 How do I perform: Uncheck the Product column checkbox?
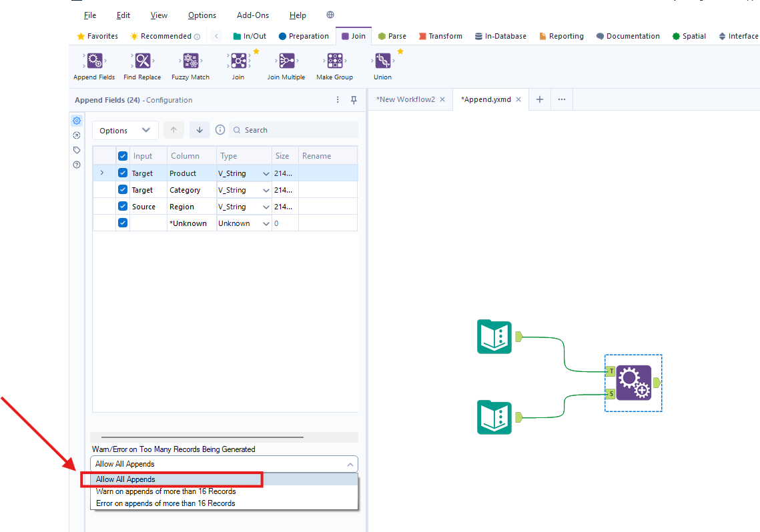pos(123,173)
